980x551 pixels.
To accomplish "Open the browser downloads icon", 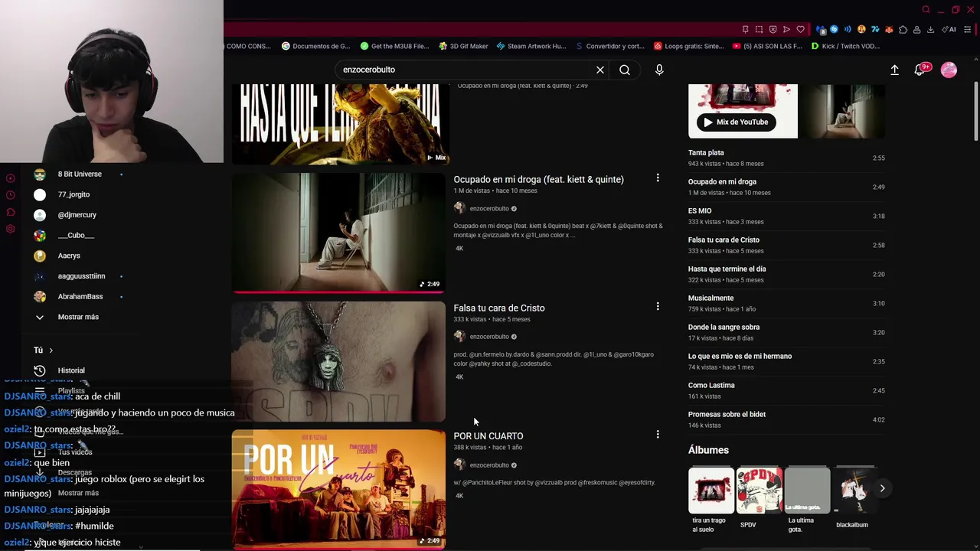I will [930, 30].
